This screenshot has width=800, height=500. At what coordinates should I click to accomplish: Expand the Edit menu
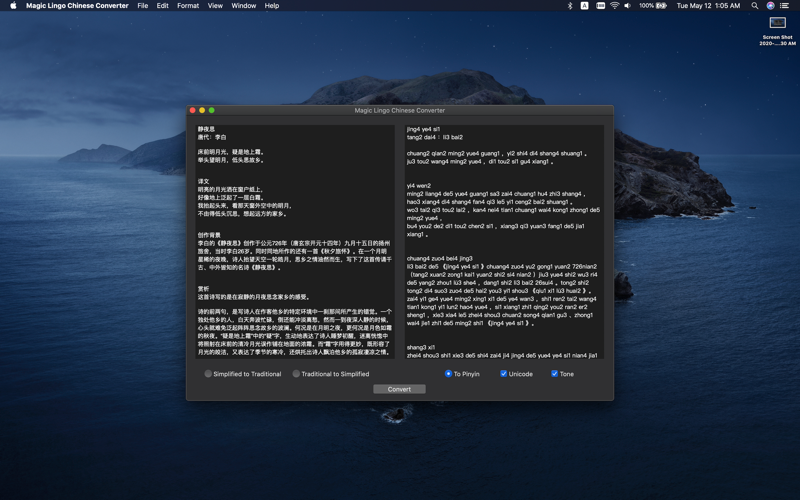[162, 6]
